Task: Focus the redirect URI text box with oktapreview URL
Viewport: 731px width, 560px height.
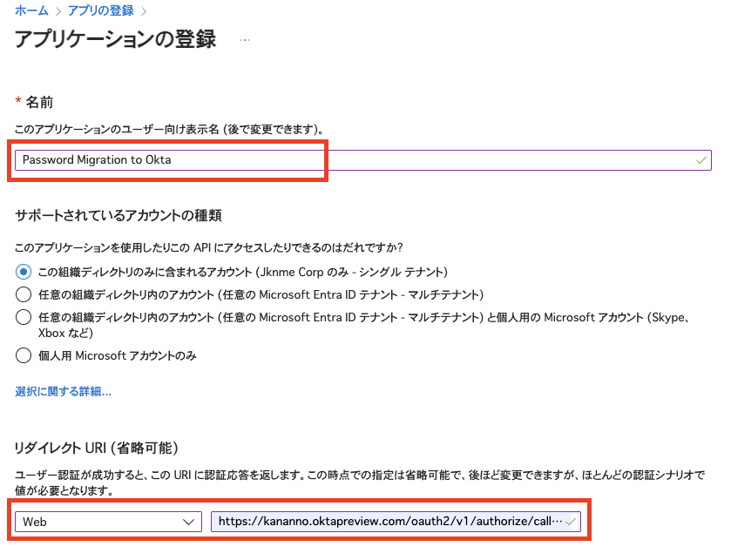Action: [x=388, y=521]
